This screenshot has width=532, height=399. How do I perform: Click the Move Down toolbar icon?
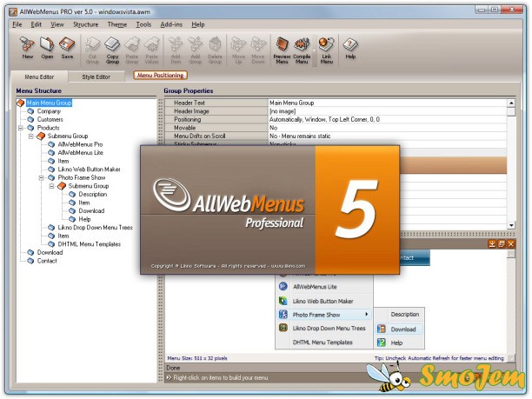pyautogui.click(x=258, y=50)
